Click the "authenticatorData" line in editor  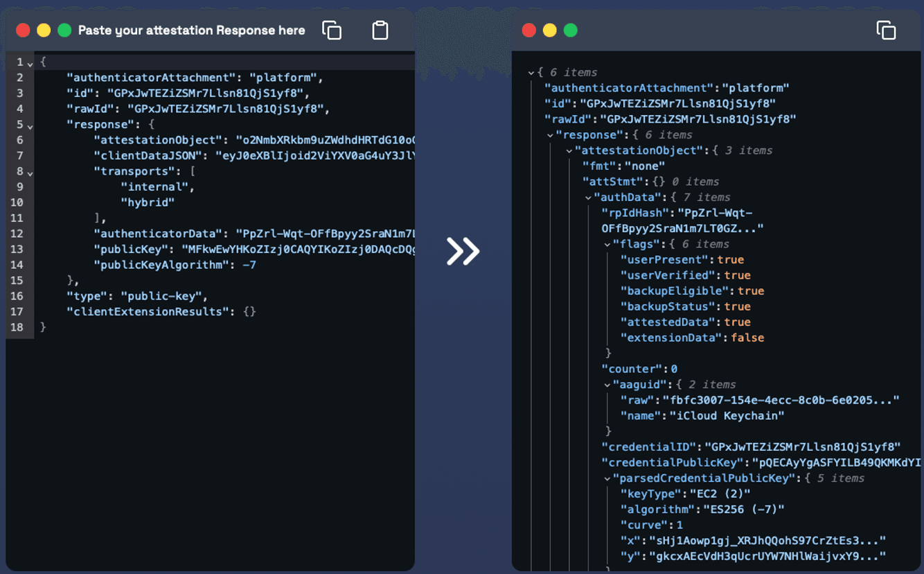point(254,234)
